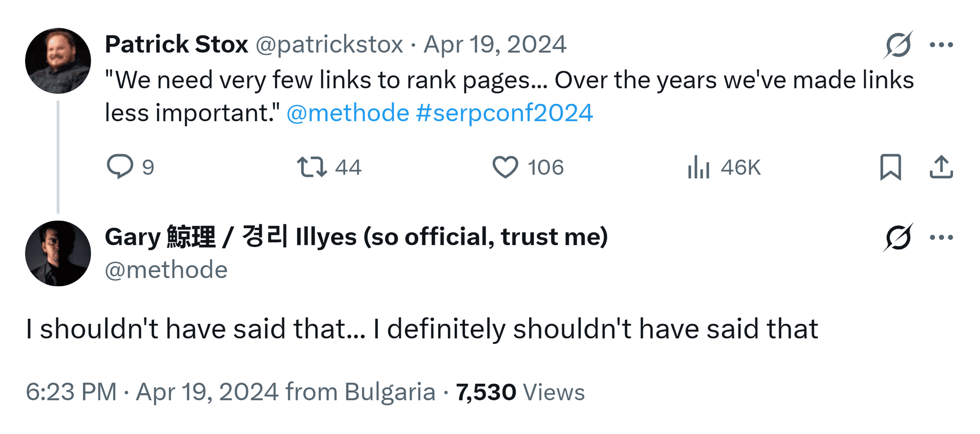Bookmark Patrick Stox's tweet

coord(891,167)
